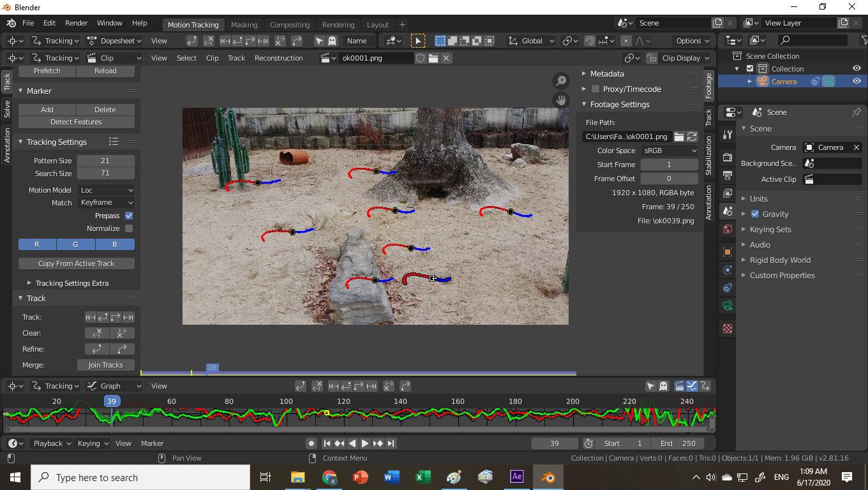Disable the Prepass checkbox
Viewport: 868px width, 490px height.
click(129, 216)
